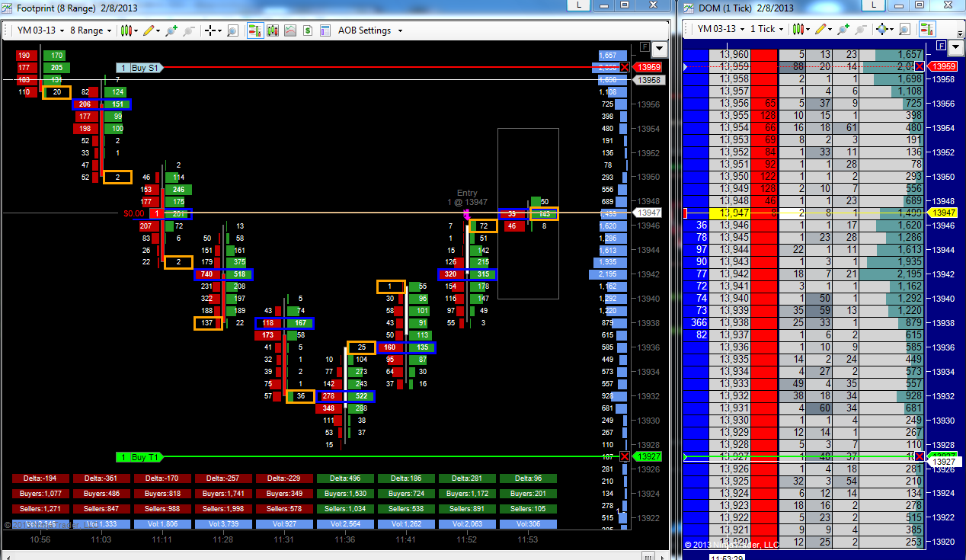Open 8 Range interval dropdown
The width and height of the screenshot is (966, 560).
tap(91, 30)
